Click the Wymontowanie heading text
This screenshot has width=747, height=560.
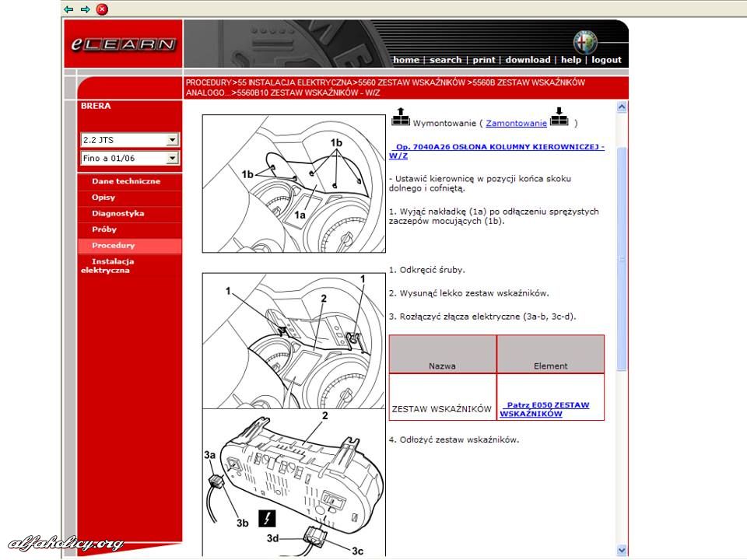coord(444,124)
